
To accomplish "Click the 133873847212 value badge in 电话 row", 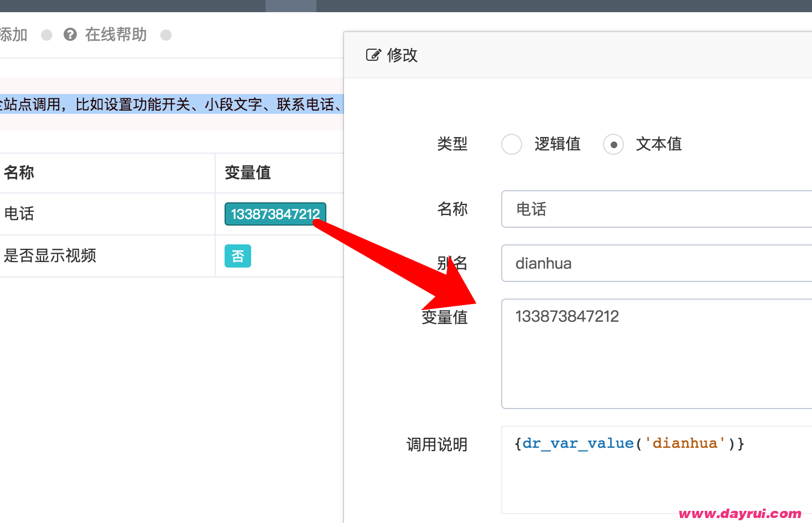I will pos(275,214).
